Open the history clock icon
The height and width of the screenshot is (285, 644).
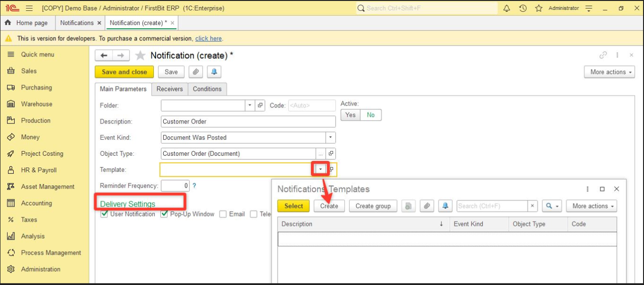(523, 8)
